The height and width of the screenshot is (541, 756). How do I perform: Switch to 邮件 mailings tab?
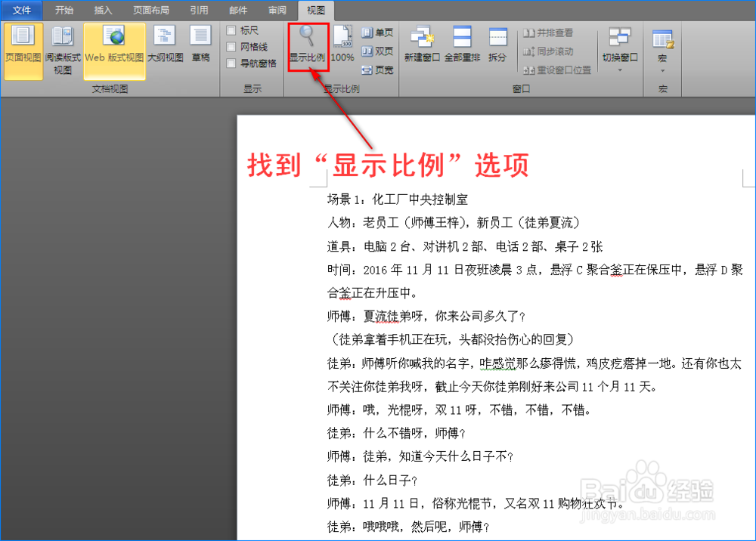coord(238,10)
